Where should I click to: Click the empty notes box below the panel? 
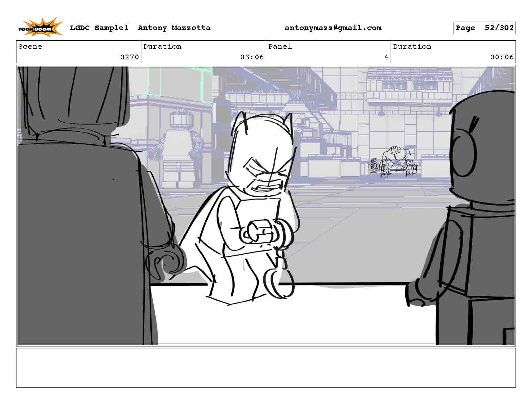(266, 368)
